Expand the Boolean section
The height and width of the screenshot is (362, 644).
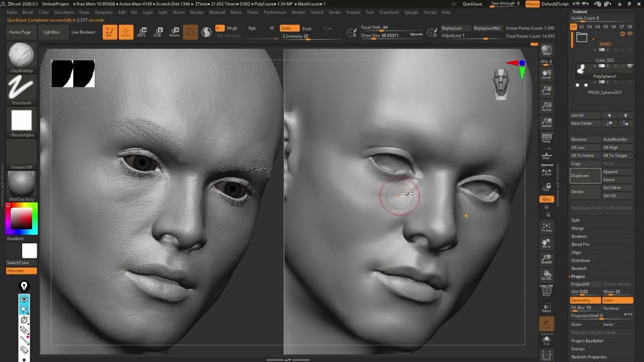click(x=579, y=236)
